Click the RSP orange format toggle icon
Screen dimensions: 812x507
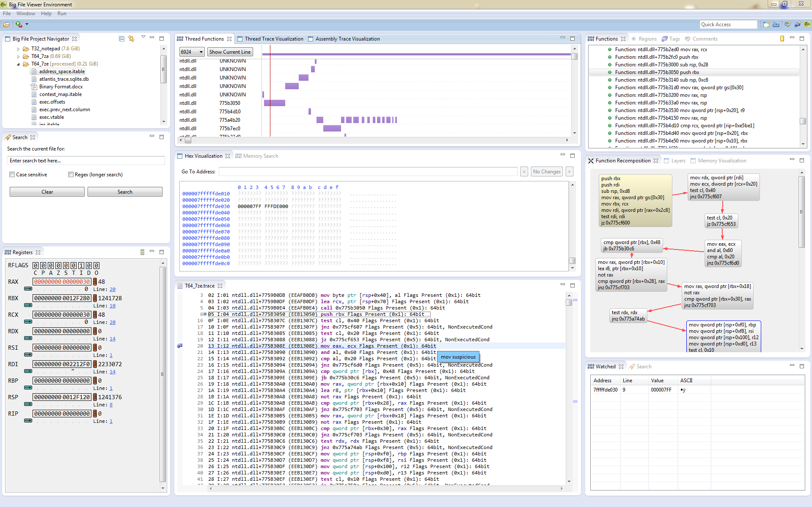(x=95, y=397)
